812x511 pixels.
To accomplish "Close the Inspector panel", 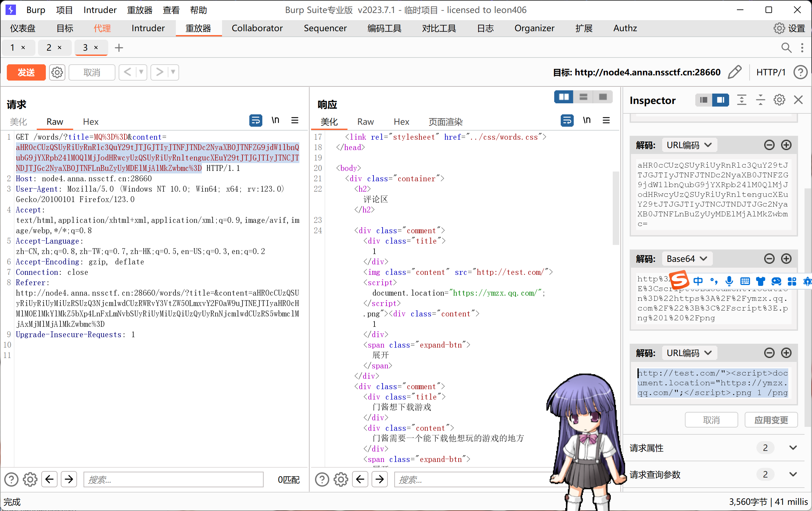I will click(x=798, y=100).
